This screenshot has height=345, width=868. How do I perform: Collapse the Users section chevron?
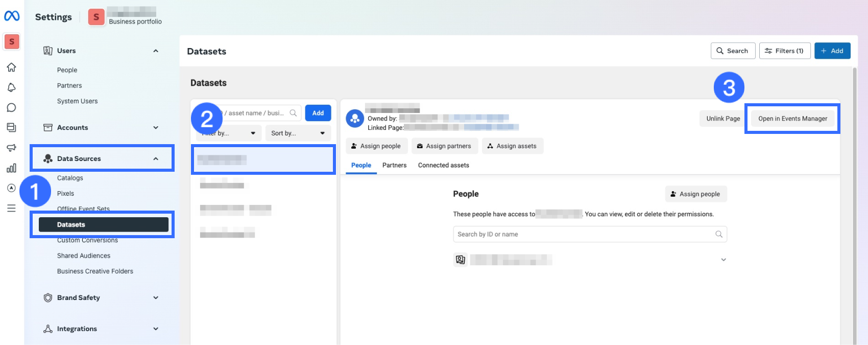tap(156, 51)
